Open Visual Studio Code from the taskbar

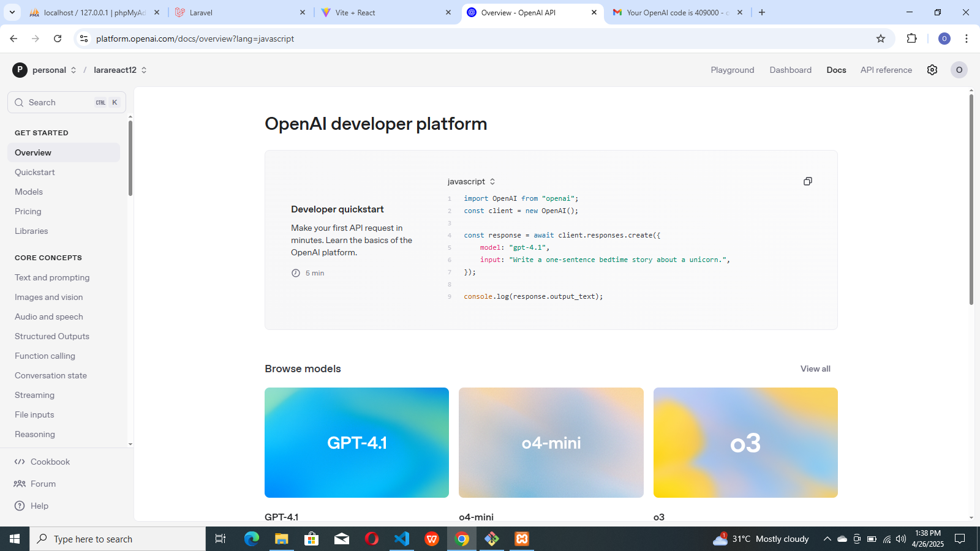pyautogui.click(x=402, y=539)
